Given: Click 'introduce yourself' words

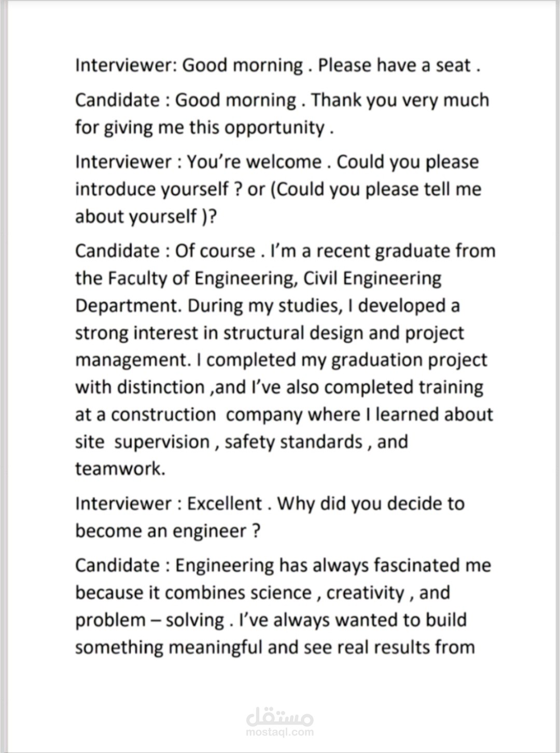Looking at the screenshot, I should [152, 189].
